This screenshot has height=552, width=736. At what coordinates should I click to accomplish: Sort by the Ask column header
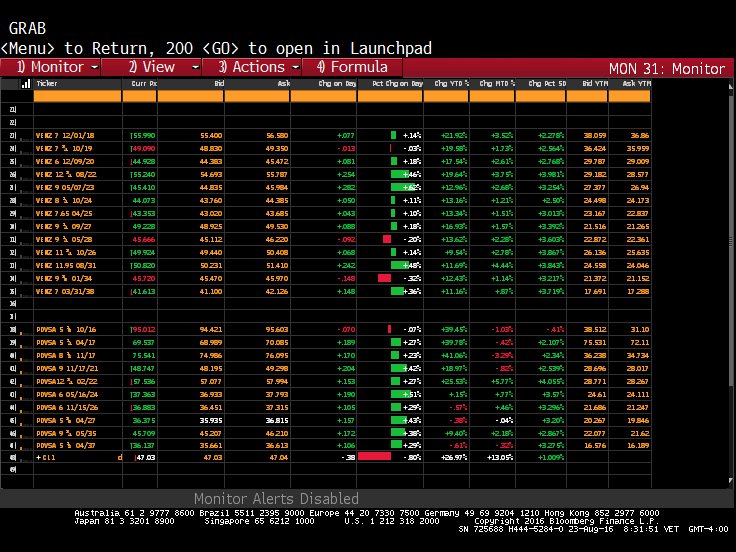click(284, 84)
